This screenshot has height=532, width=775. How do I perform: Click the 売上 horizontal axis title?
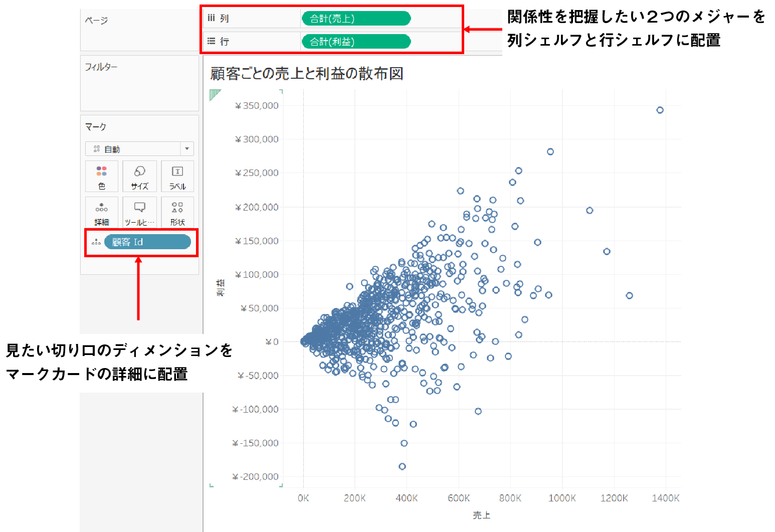481,515
